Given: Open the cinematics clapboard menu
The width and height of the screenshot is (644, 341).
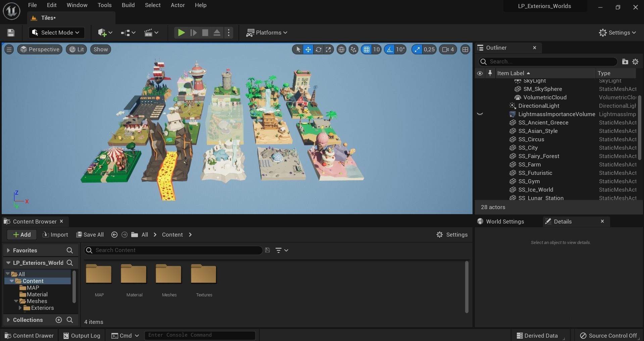Looking at the screenshot, I should 151,33.
